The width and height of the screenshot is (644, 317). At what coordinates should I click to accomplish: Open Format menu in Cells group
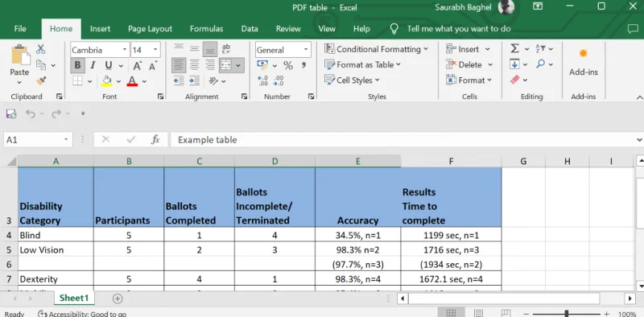tap(469, 80)
